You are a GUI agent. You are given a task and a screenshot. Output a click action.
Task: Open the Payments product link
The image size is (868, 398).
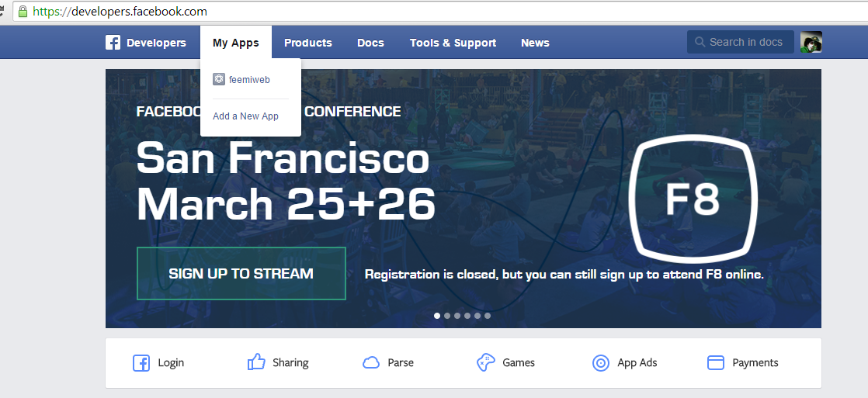[755, 363]
